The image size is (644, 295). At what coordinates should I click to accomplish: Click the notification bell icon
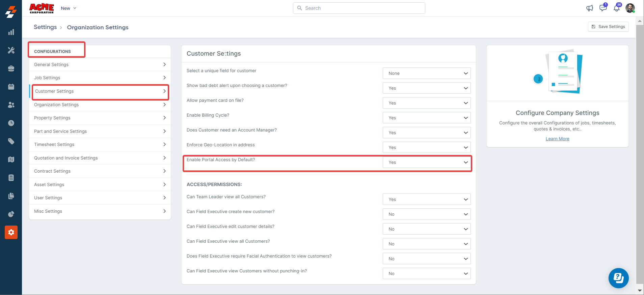click(x=616, y=8)
